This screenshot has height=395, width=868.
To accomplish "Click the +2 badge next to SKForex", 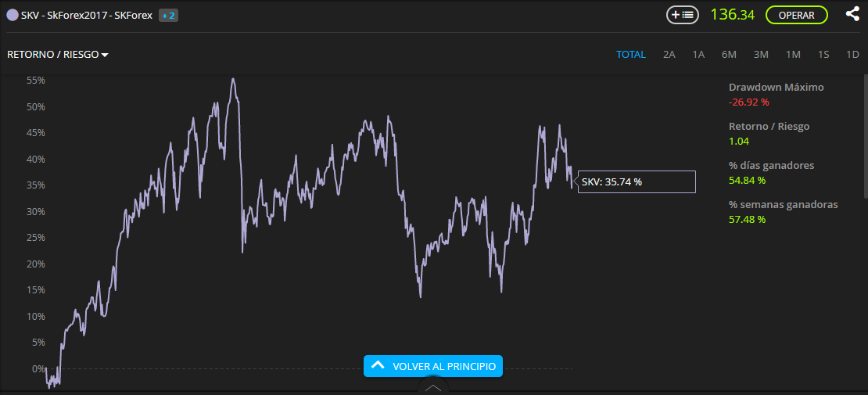I will [x=168, y=15].
